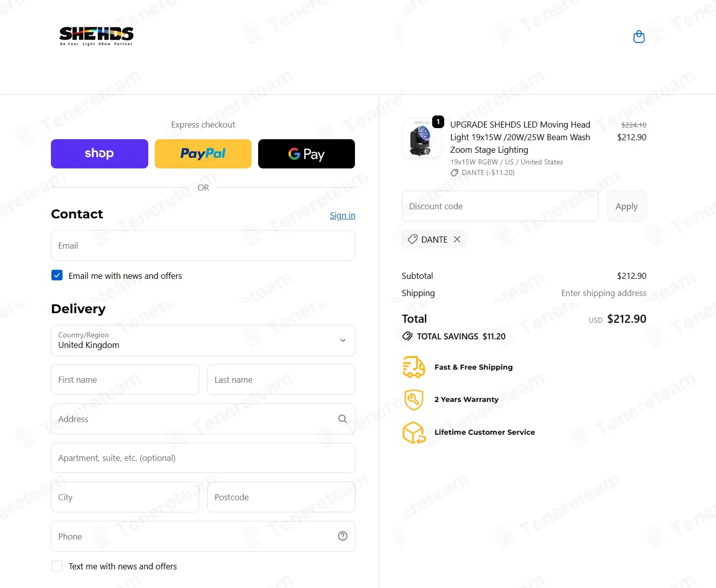716x588 pixels.
Task: Click the Sign in link
Action: point(342,215)
